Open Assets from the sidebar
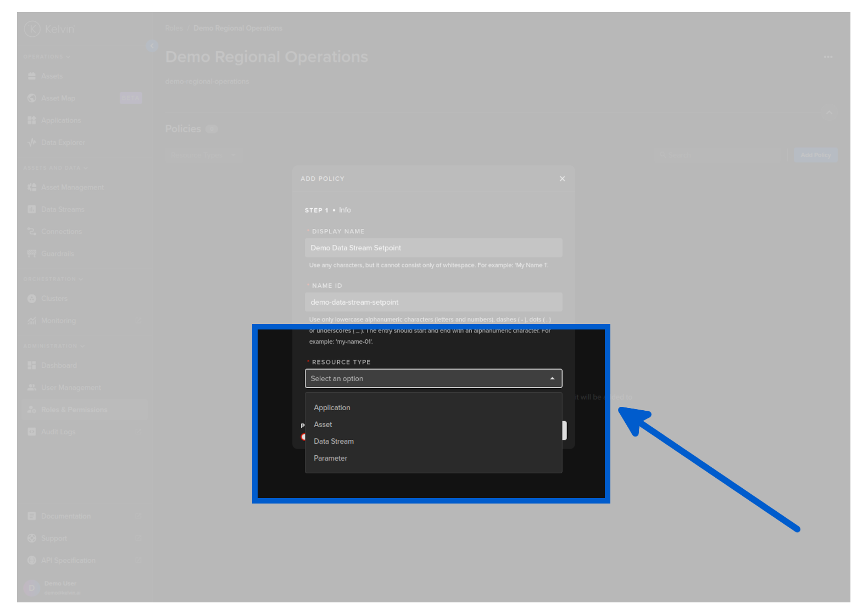Screen dimensions: 868x615 (52, 76)
